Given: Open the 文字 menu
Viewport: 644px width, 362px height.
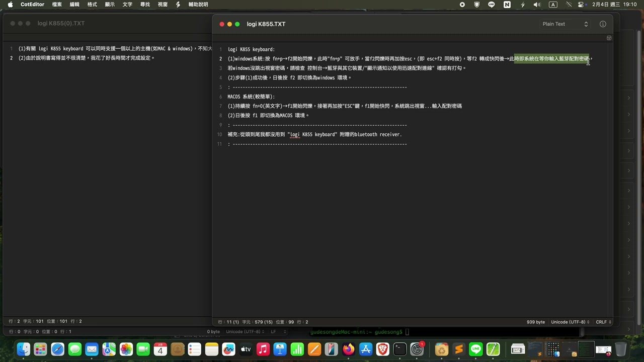Looking at the screenshot, I should (127, 5).
